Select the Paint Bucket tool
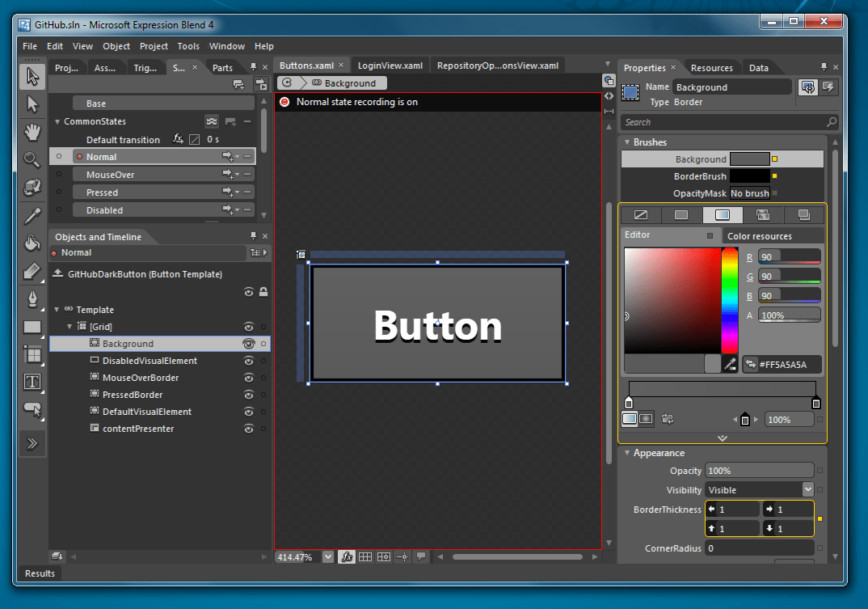 coord(32,243)
